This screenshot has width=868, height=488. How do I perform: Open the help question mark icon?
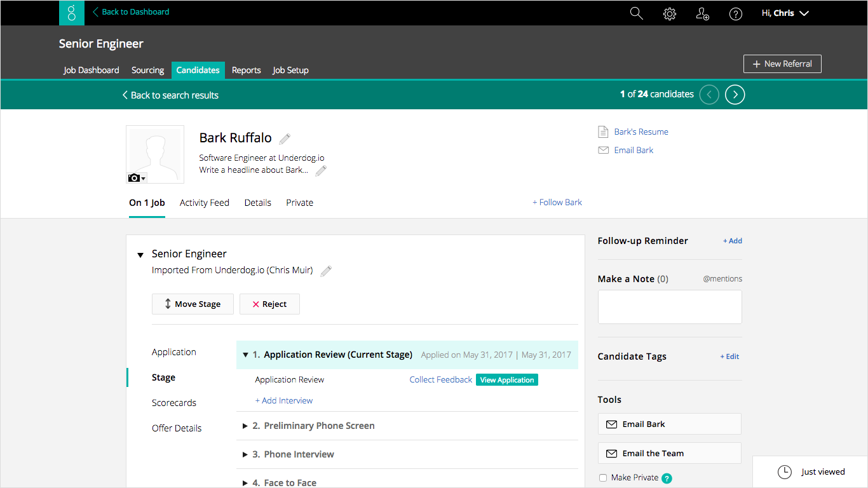click(x=735, y=13)
